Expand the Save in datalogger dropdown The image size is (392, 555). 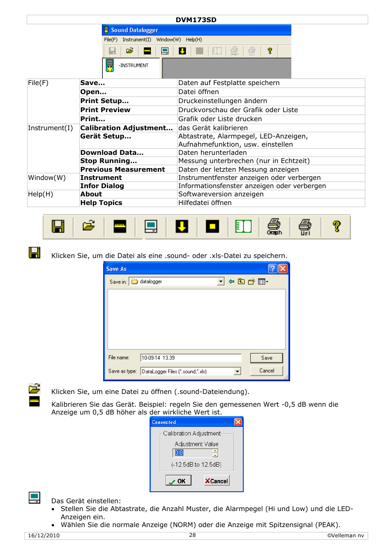(x=221, y=281)
